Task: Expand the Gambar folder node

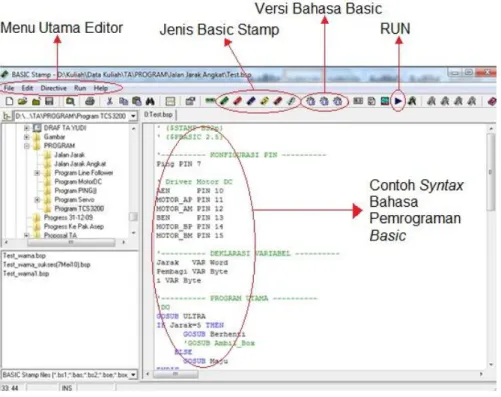Action: click(x=27, y=137)
